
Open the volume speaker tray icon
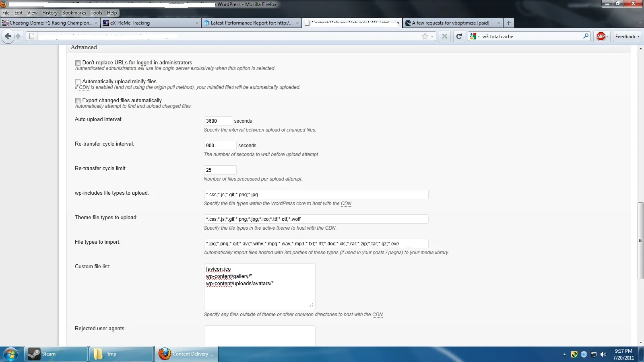[x=603, y=354]
